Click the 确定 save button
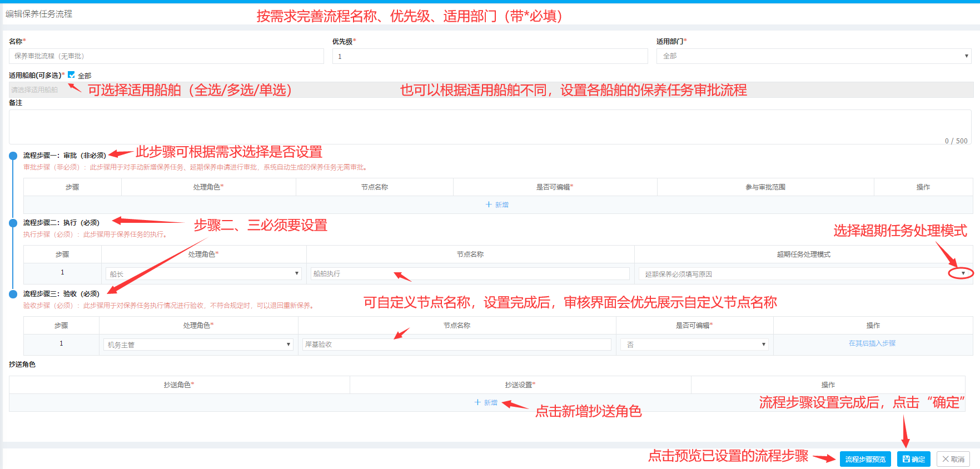Image resolution: width=980 pixels, height=469 pixels. 914,459
